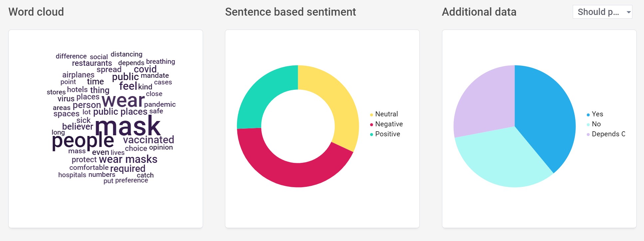Click the word 'people' in word cloud
644x241 pixels.
click(x=83, y=141)
